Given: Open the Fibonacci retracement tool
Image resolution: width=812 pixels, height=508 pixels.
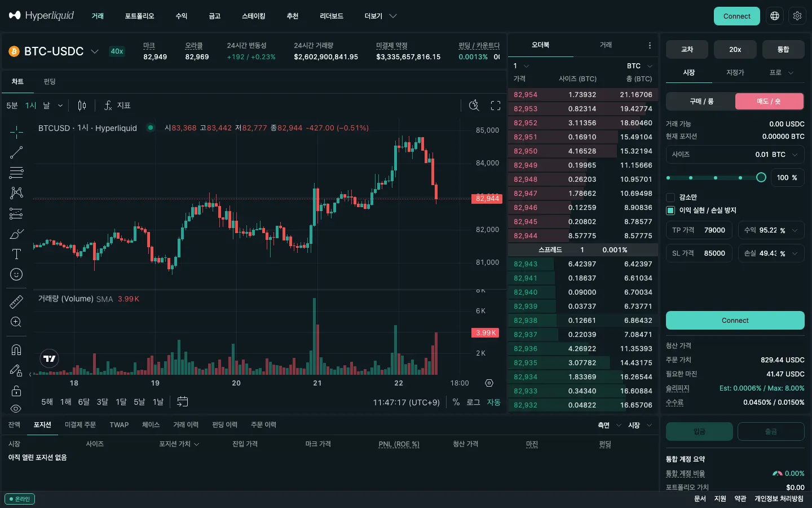Looking at the screenshot, I should click(16, 173).
